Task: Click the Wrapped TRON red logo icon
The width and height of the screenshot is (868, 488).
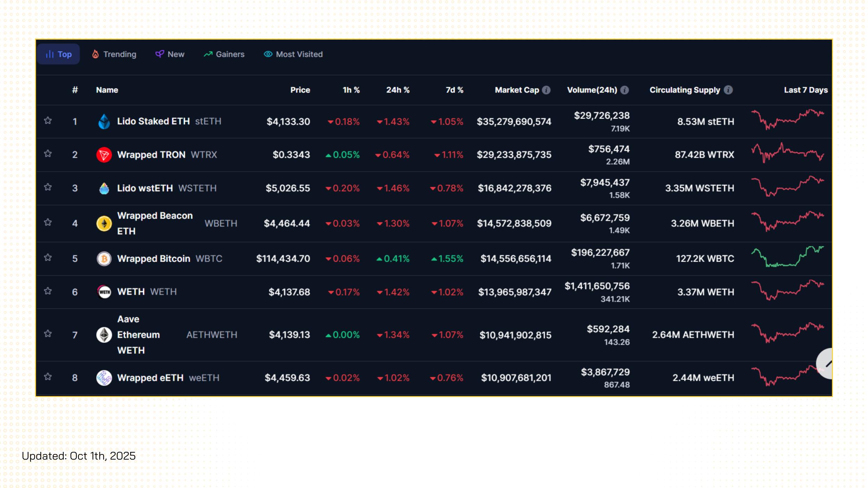Action: click(104, 155)
